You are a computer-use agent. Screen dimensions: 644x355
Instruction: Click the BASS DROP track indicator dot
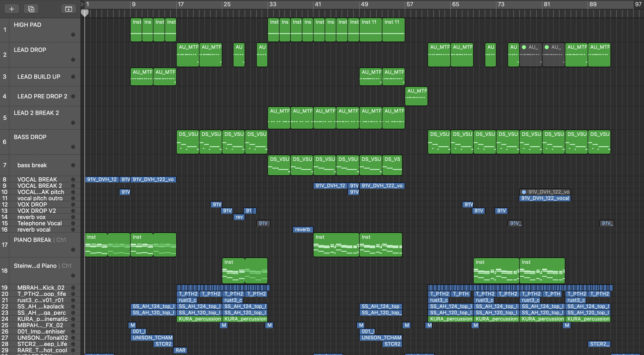[73, 147]
